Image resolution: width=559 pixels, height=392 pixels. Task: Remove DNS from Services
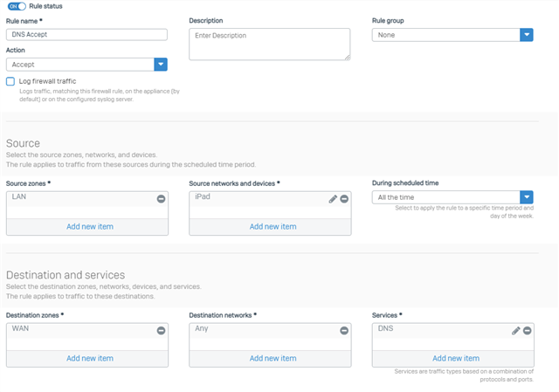[x=528, y=331]
